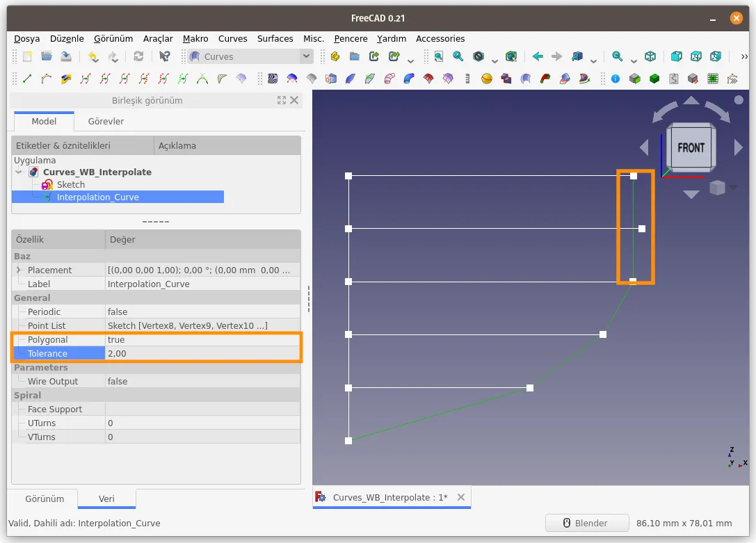Activate the What's This help cursor
756x543 pixels.
pyautogui.click(x=164, y=56)
